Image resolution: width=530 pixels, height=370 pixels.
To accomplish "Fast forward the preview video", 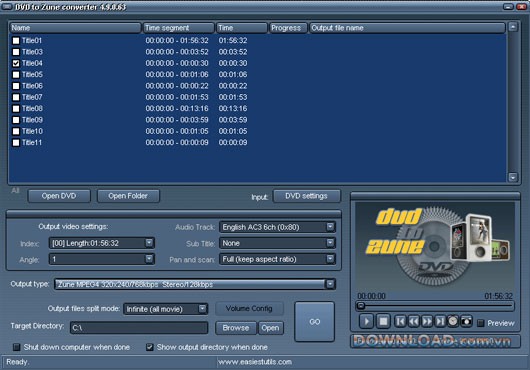I will [427, 321].
